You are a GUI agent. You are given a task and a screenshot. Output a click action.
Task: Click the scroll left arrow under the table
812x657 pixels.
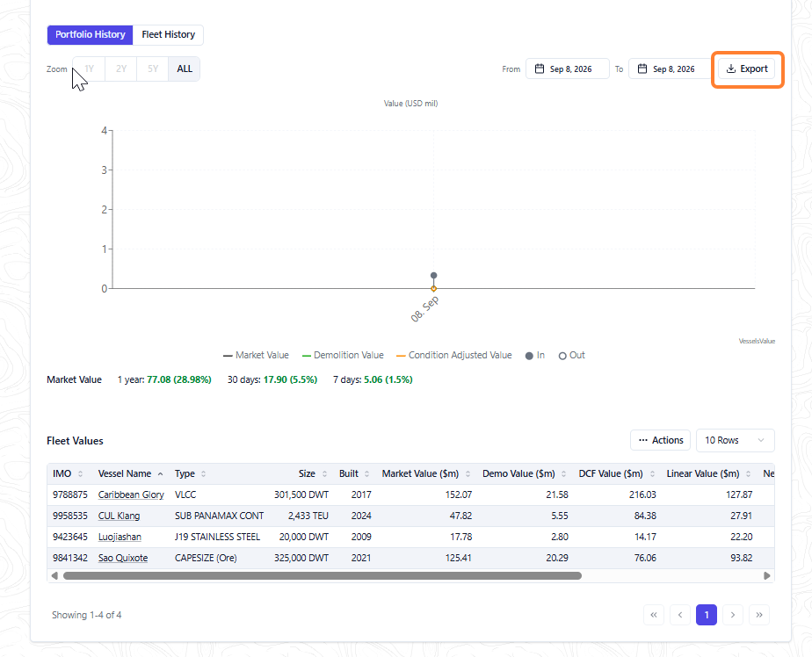pyautogui.click(x=54, y=575)
